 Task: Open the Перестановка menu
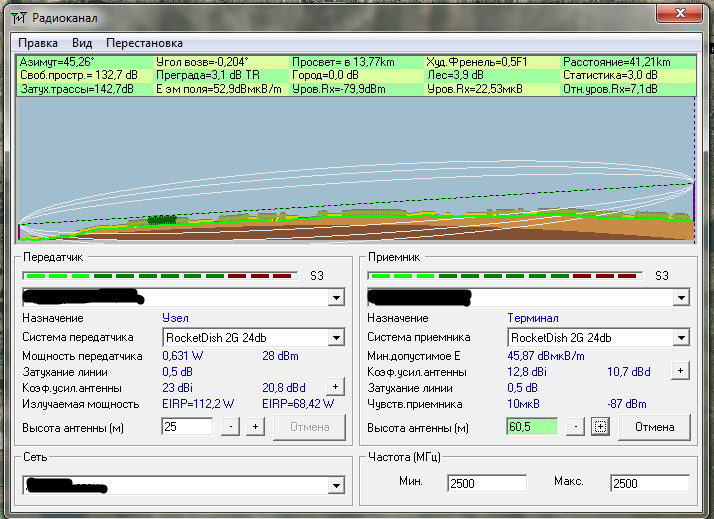[x=144, y=43]
